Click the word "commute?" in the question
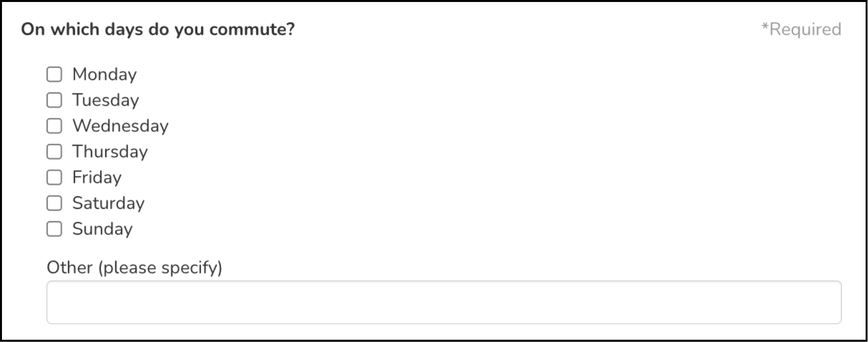 pyautogui.click(x=251, y=29)
